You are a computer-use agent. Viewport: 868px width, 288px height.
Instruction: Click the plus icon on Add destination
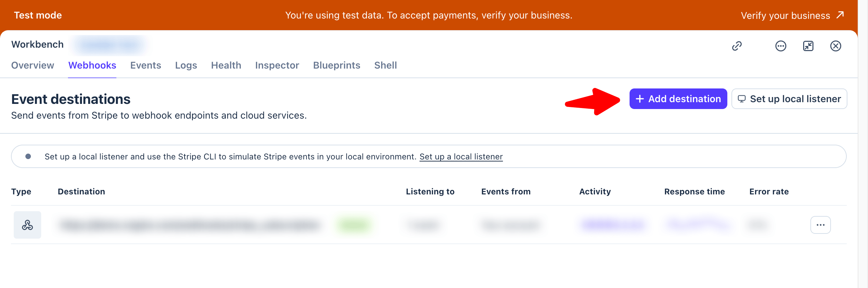coord(640,99)
